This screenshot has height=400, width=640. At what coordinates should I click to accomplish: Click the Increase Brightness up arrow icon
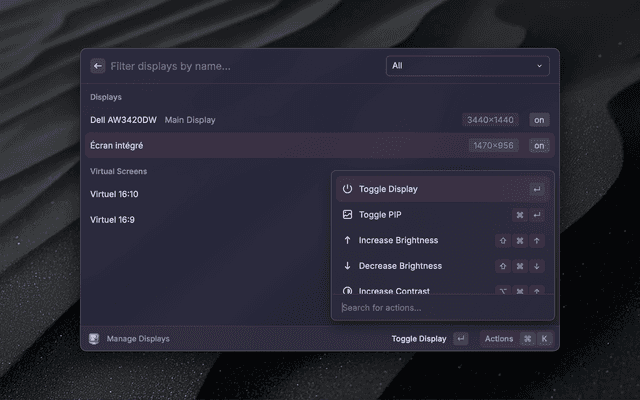pyautogui.click(x=347, y=241)
